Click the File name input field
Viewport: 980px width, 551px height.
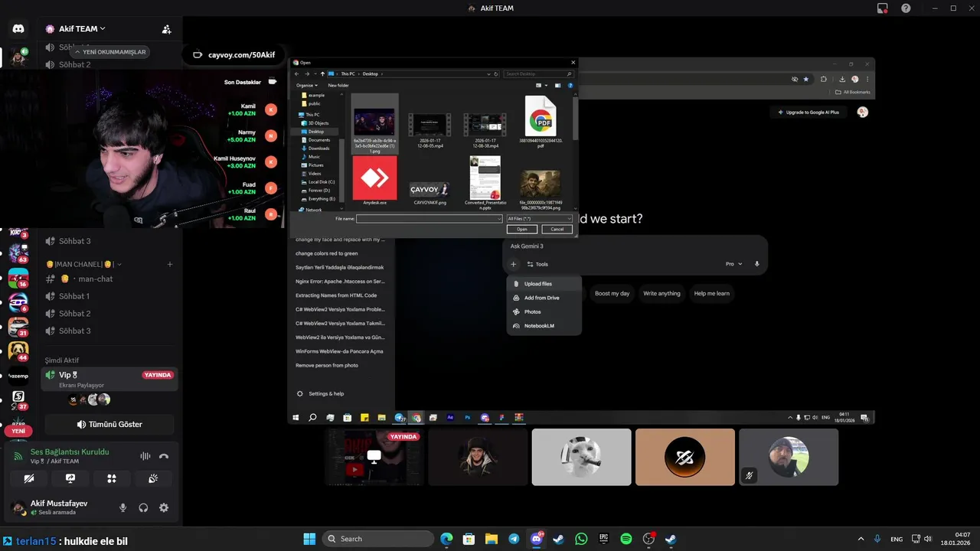tap(429, 219)
